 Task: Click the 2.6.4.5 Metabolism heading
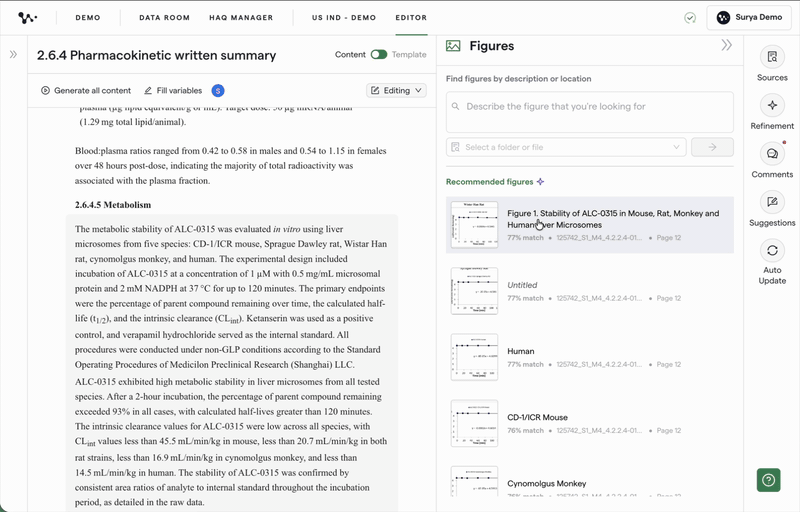[113, 205]
